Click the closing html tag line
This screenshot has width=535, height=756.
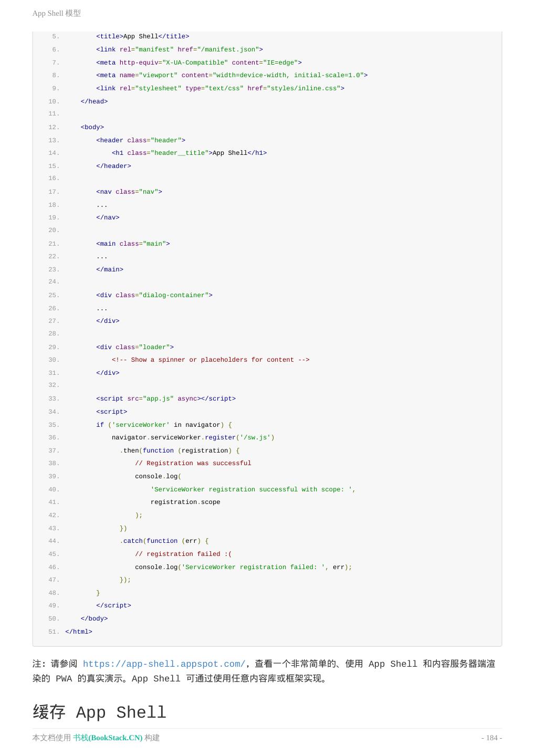79,632
